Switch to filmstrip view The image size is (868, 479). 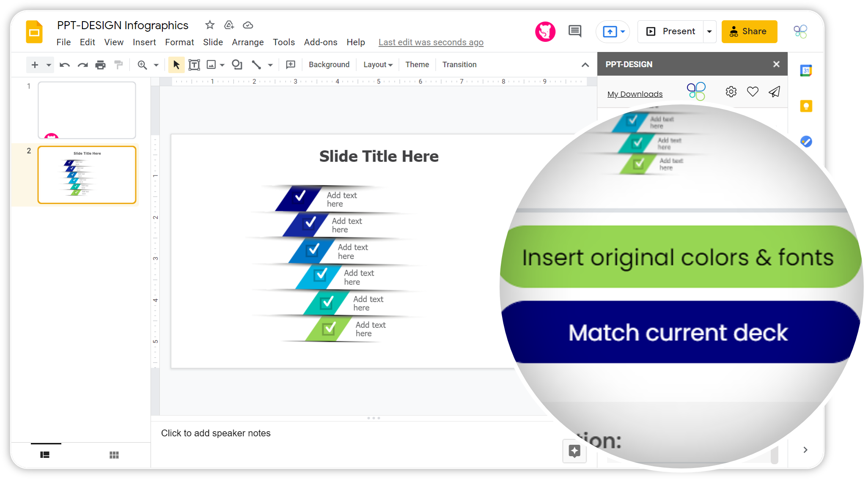[x=45, y=455]
